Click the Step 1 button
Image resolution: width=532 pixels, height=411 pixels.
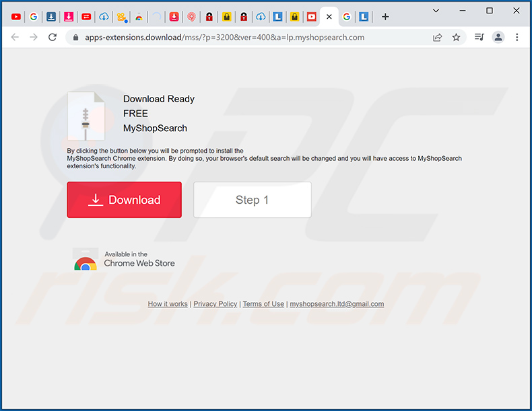252,200
